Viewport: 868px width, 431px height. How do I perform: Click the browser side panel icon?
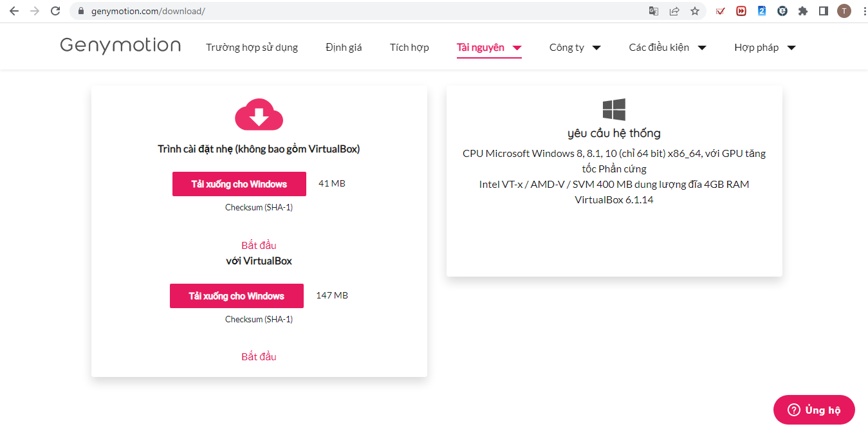pos(823,11)
